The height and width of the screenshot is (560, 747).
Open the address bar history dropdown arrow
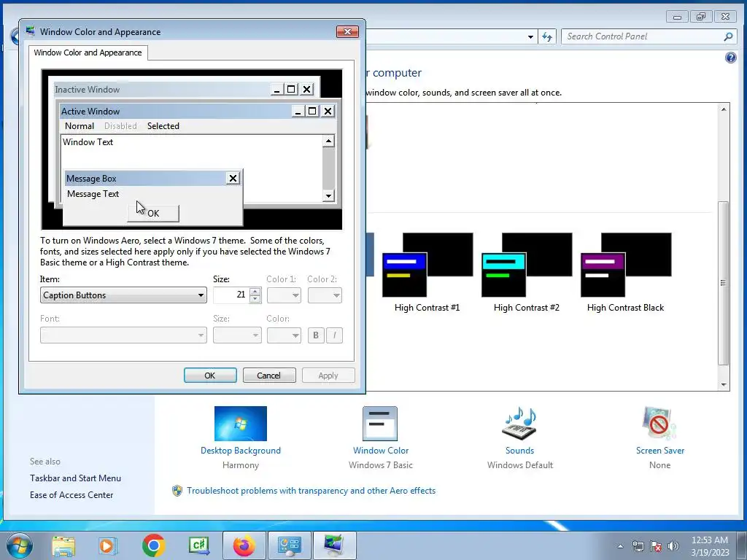pyautogui.click(x=530, y=36)
